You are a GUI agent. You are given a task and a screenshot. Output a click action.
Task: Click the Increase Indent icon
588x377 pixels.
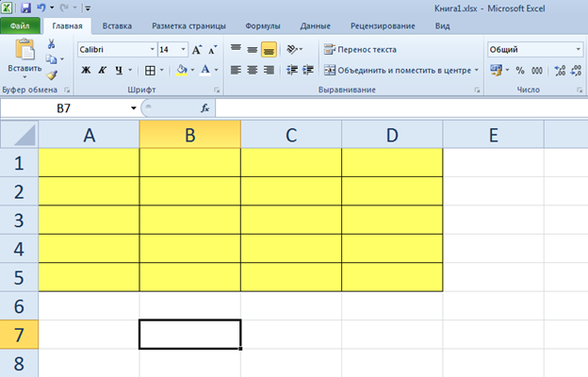click(307, 70)
